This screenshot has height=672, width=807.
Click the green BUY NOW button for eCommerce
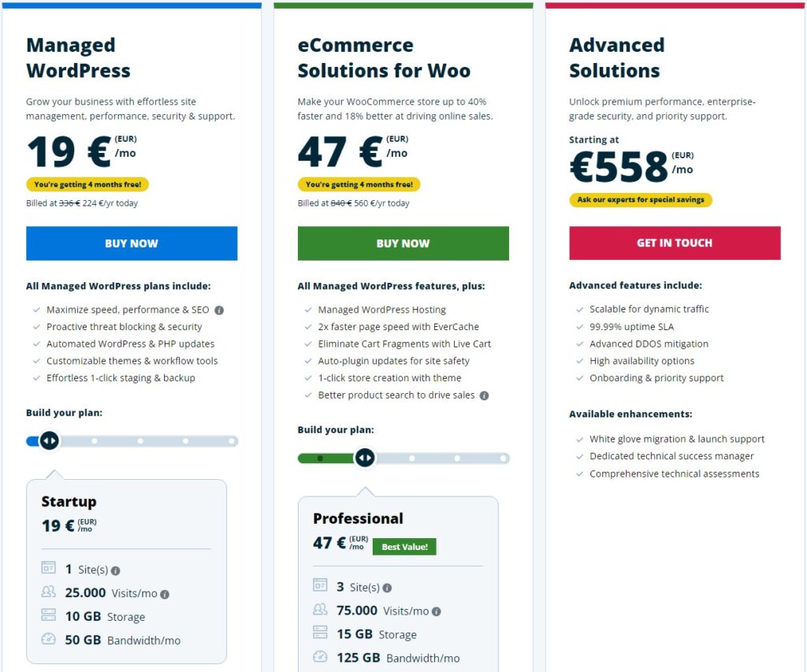[403, 243]
